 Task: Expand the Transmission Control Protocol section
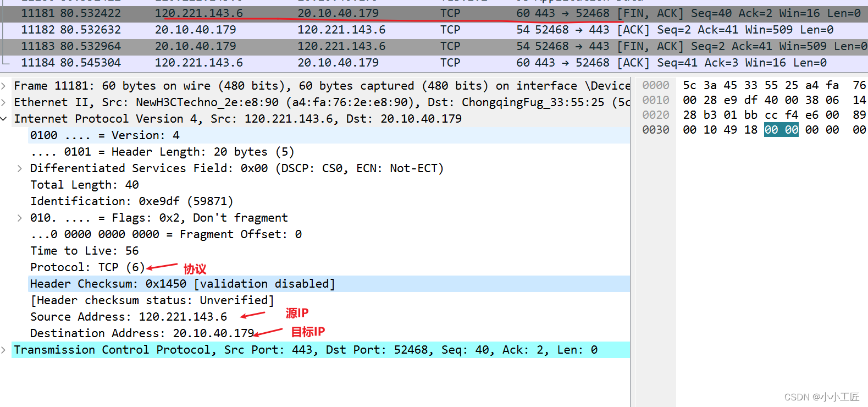point(4,350)
